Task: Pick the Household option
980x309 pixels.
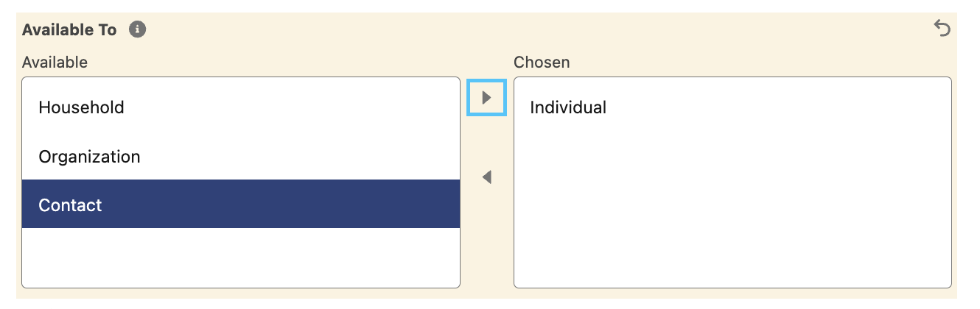Action: [241, 107]
